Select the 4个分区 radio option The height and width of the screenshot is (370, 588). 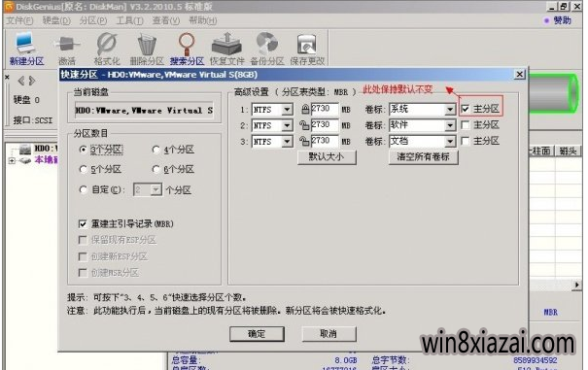pyautogui.click(x=156, y=150)
